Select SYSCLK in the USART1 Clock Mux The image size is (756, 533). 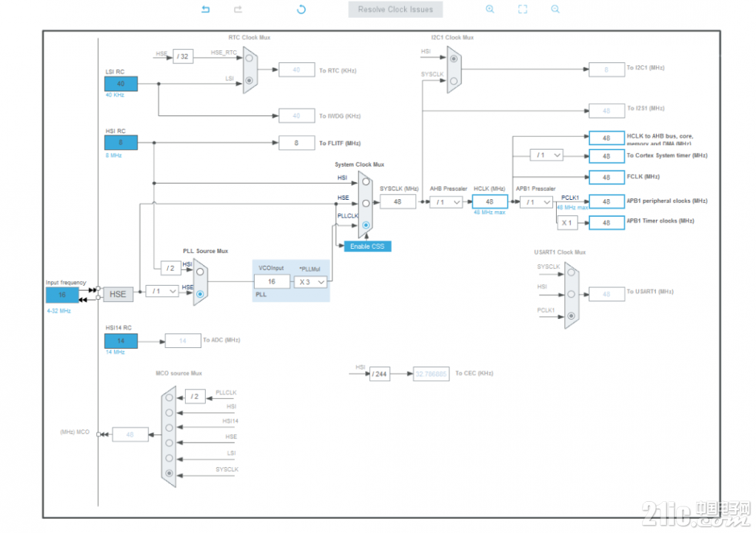tap(572, 272)
